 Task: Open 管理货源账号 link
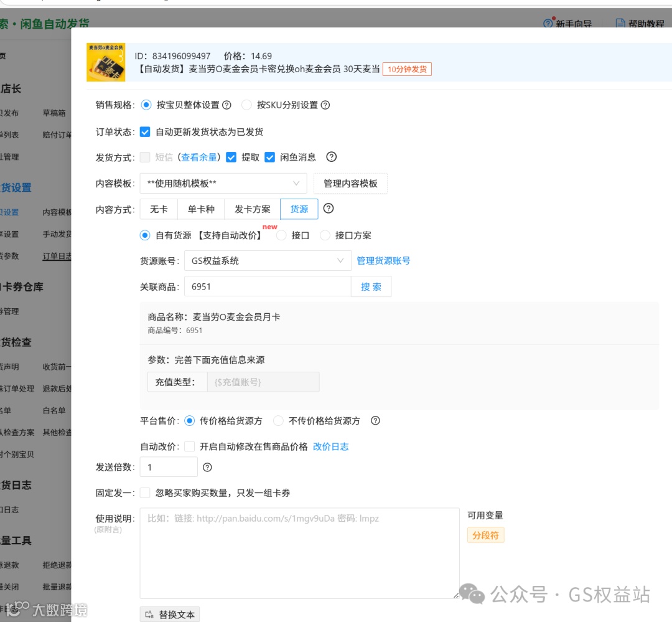(383, 261)
